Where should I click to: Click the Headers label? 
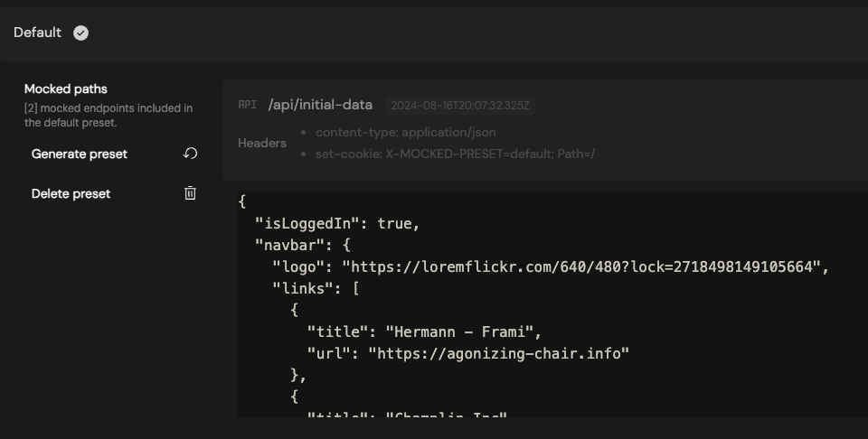(x=262, y=144)
